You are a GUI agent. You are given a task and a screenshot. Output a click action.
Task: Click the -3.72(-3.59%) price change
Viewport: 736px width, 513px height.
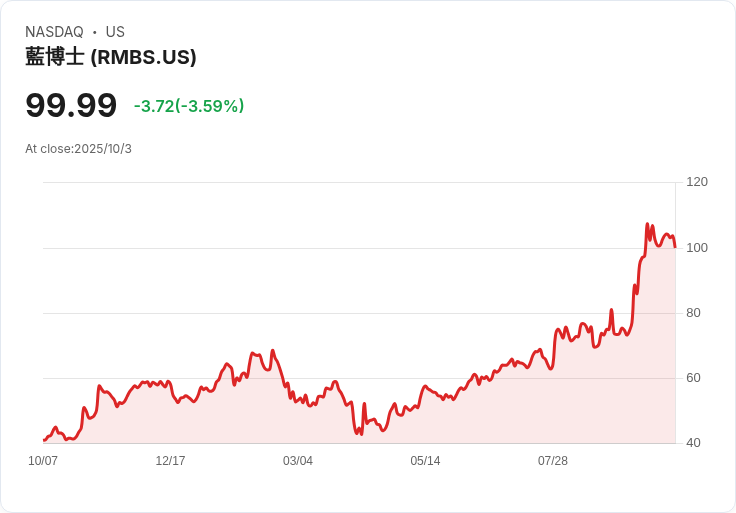(189, 106)
